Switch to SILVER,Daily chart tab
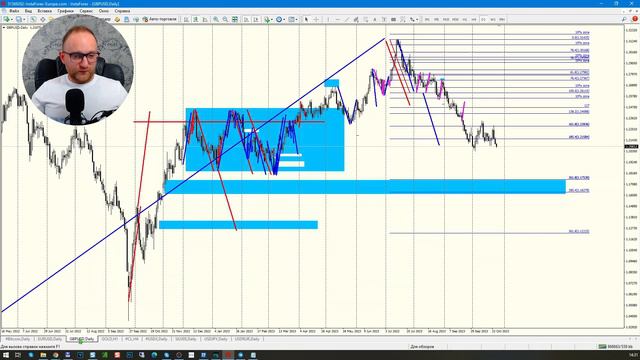This screenshot has height=360, width=640. click(186, 339)
